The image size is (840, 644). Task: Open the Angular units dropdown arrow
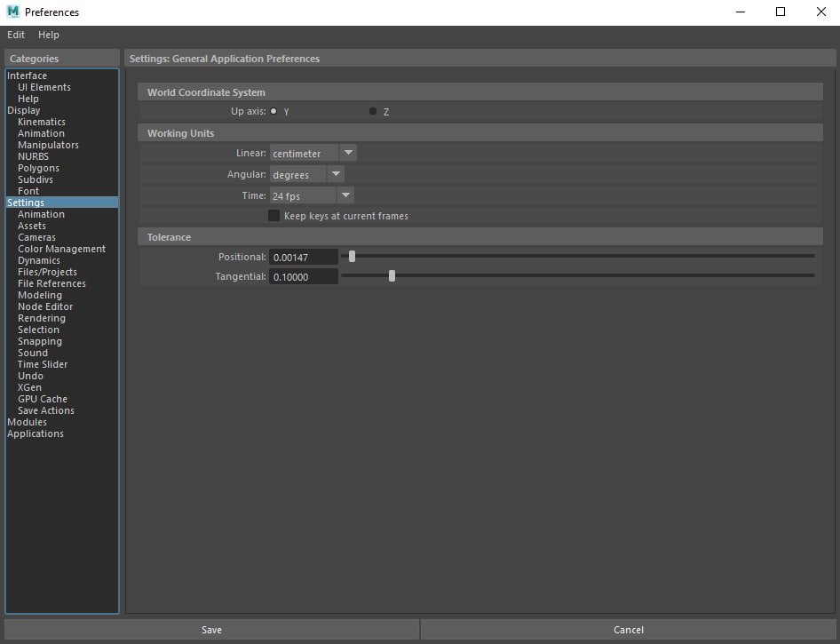336,174
